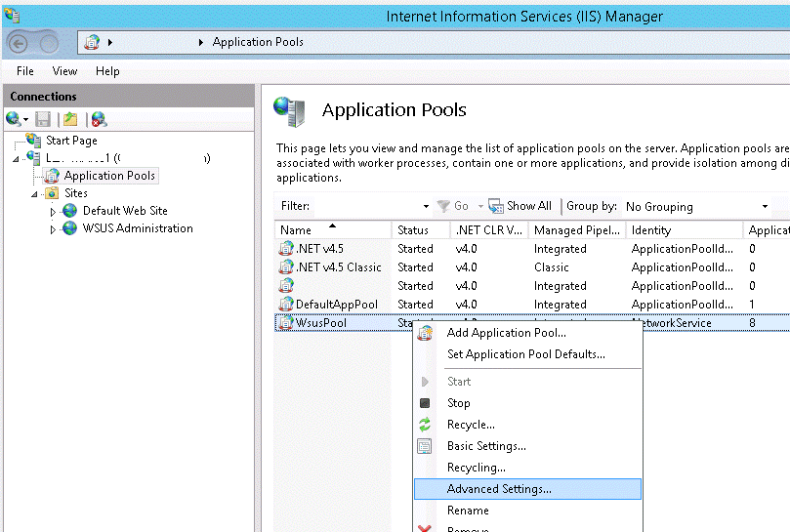Select the Default Web Site tree item
Screen dimensions: 790x532
tap(125, 211)
